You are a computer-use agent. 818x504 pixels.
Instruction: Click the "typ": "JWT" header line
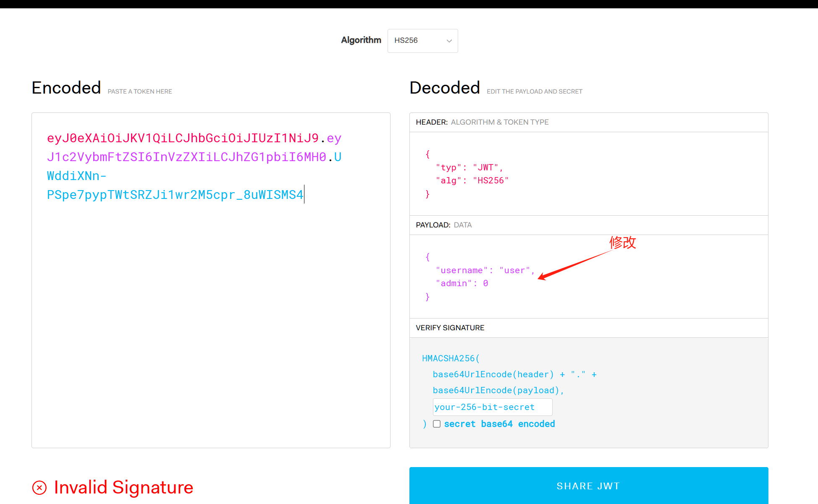pos(469,167)
